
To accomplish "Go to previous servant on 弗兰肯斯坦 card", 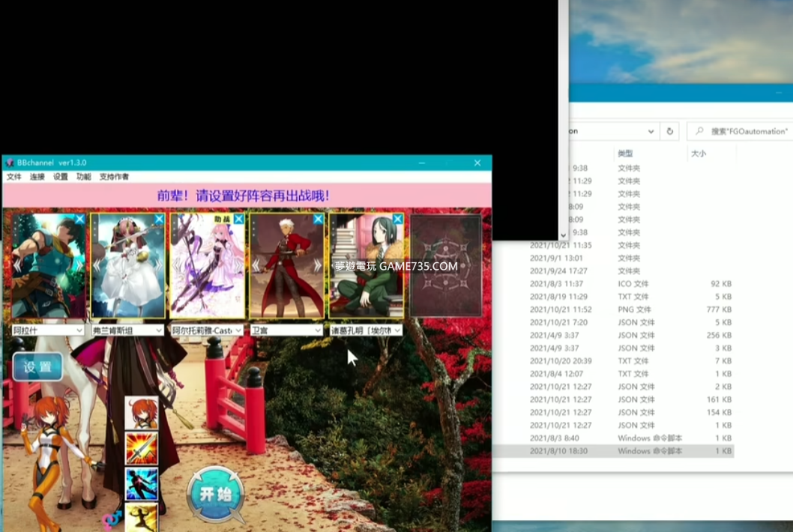I will pyautogui.click(x=97, y=265).
